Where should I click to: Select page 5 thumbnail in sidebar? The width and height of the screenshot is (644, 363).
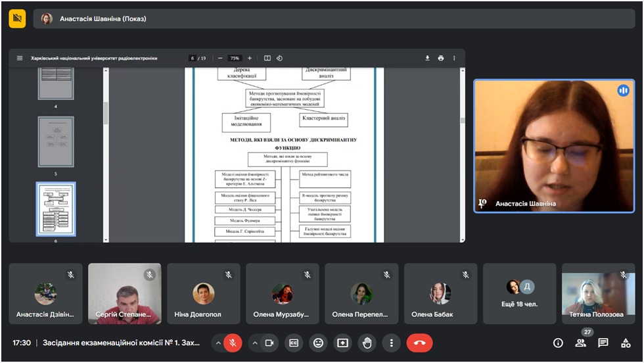[x=56, y=142]
